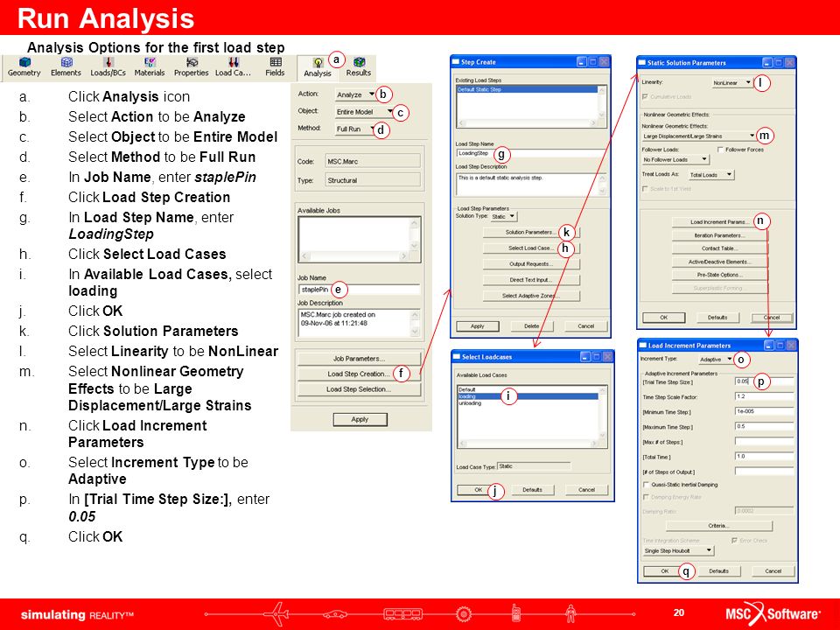Click OK in Static Solution Parameters window
Screen dimensions: 840x630
[x=664, y=318]
